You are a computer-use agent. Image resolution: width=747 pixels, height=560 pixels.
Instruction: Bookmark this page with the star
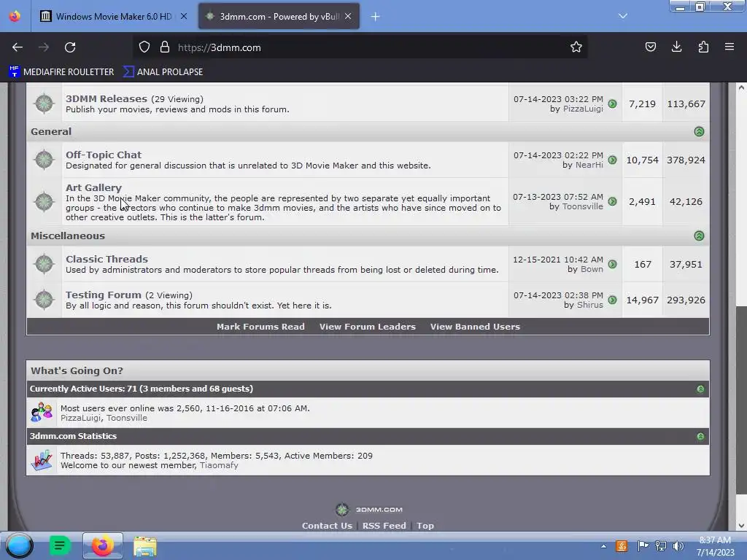pos(576,47)
